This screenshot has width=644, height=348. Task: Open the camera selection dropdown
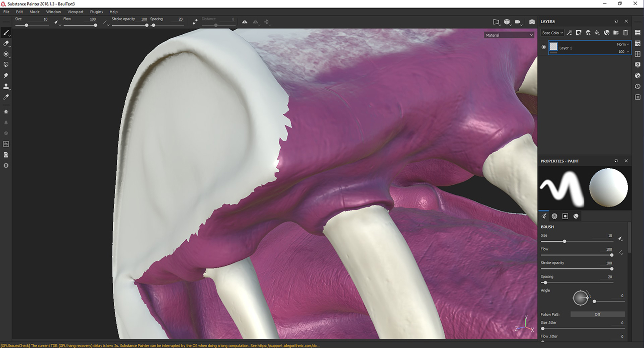(520, 22)
